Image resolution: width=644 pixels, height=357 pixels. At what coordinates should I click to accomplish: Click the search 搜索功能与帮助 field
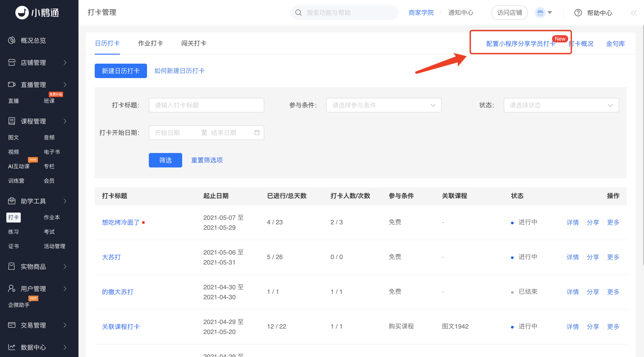pyautogui.click(x=344, y=12)
